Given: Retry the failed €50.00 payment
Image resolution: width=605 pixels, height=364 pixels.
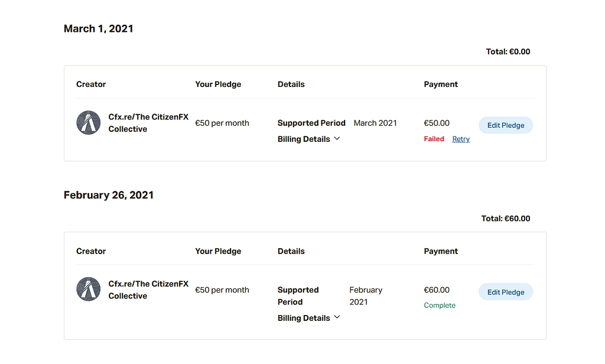Looking at the screenshot, I should (461, 139).
